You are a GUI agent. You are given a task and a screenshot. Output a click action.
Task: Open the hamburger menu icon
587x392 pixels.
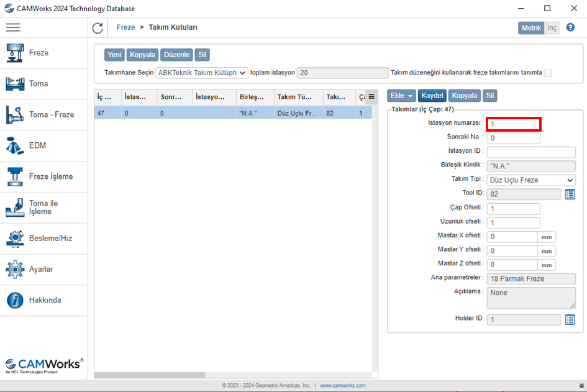click(x=13, y=27)
